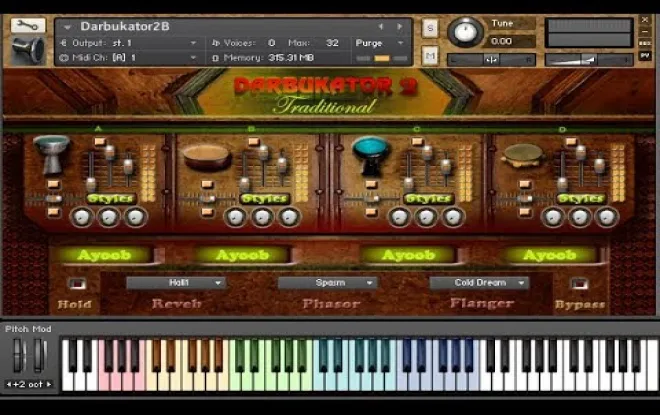Viewport: 660px width, 415px height.
Task: Toggle the top orange button in section D
Action: click(x=571, y=141)
